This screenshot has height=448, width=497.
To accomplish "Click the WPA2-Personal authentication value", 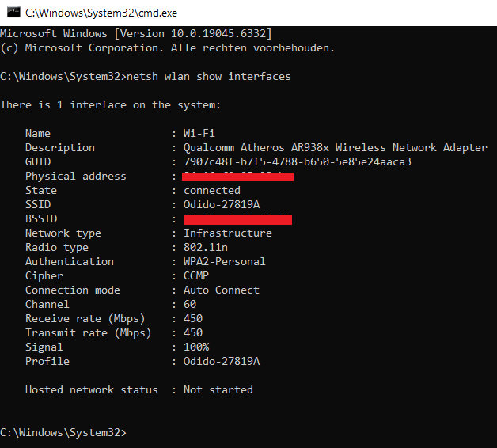I will click(225, 262).
